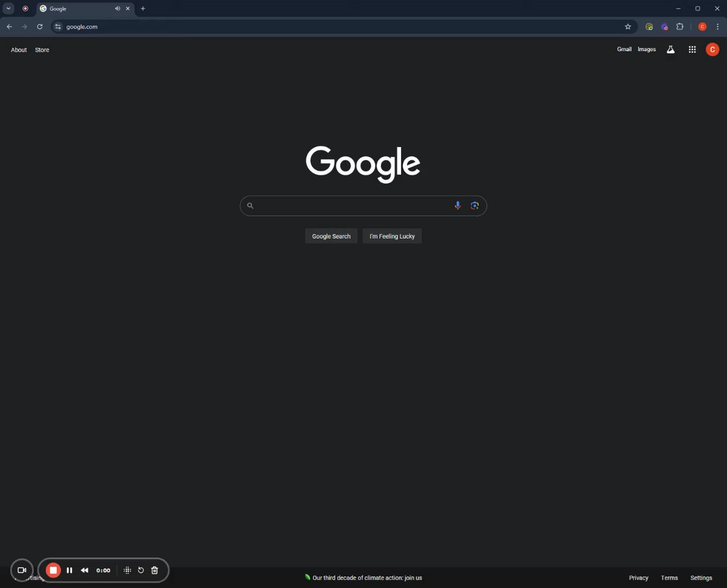Bookmark this tab with star icon
The width and height of the screenshot is (727, 588).
[x=628, y=27]
